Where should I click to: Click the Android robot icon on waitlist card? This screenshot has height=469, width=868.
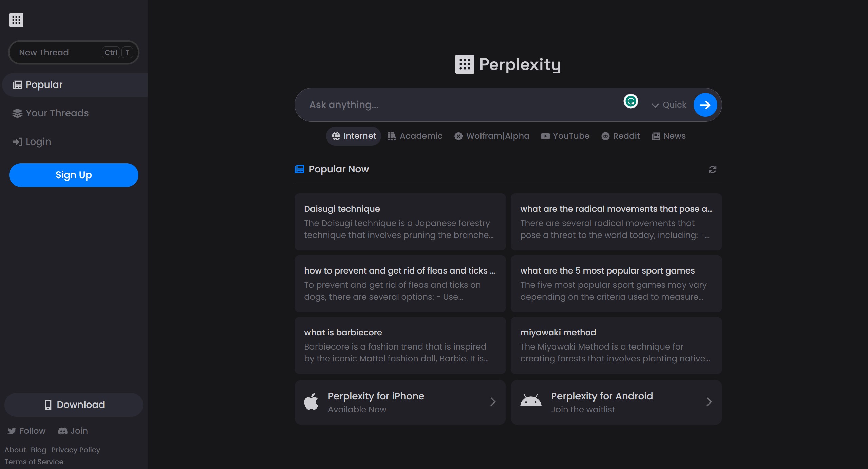(530, 401)
